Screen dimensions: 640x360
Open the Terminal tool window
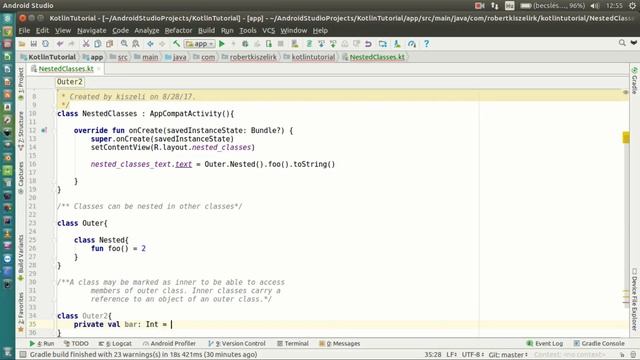click(x=293, y=344)
